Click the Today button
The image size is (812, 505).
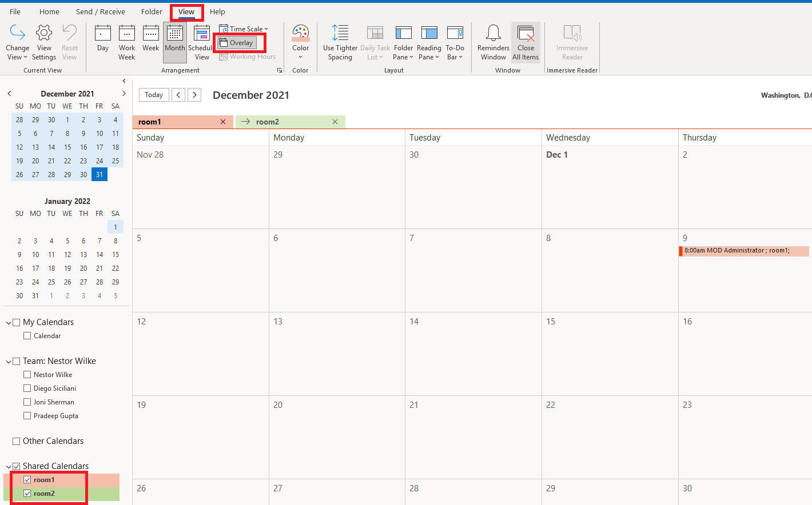(x=153, y=95)
